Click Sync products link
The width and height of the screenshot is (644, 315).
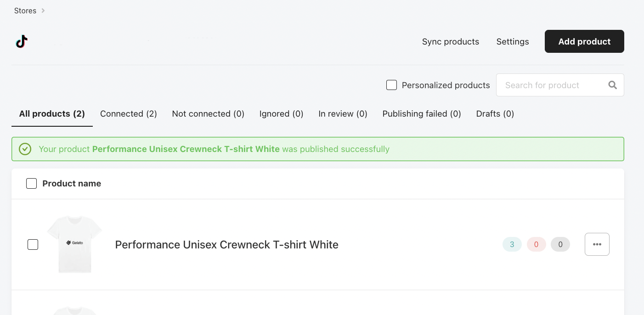451,42
